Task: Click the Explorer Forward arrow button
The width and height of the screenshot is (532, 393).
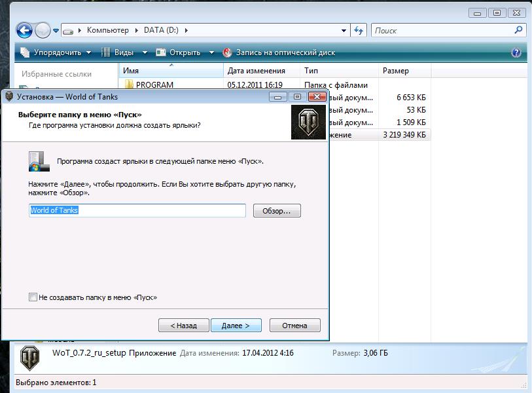Action: (x=43, y=31)
